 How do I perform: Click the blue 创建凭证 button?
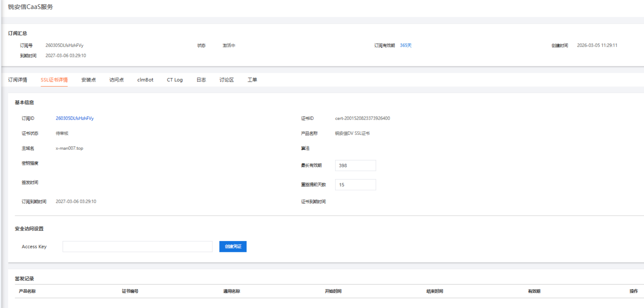coord(233,247)
